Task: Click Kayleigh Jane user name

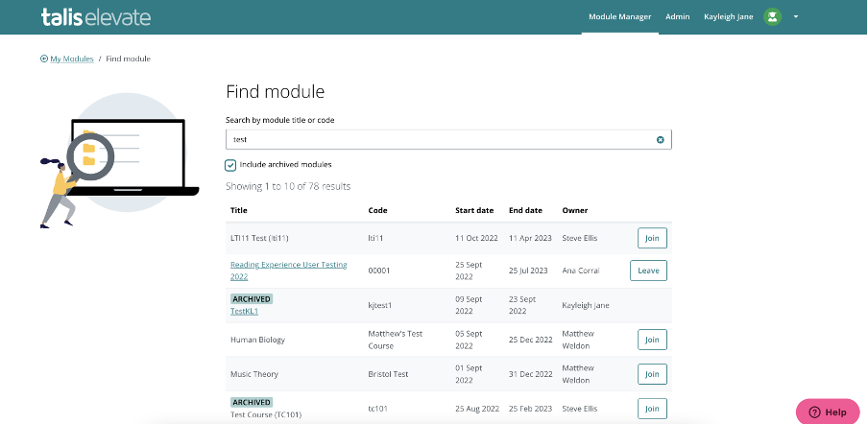Action: (x=729, y=16)
